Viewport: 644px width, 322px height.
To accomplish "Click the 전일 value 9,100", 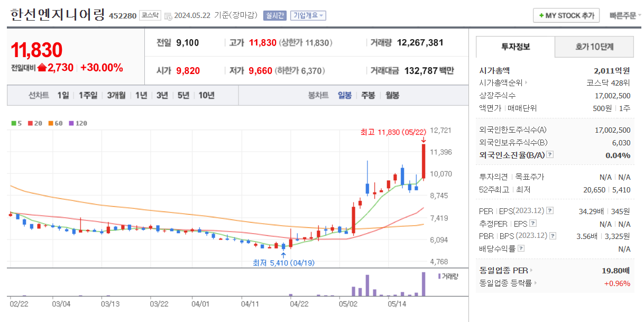I will click(188, 43).
